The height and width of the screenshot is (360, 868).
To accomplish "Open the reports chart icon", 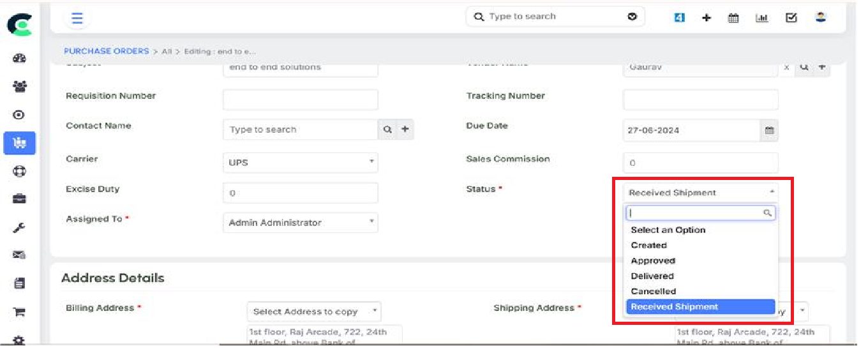I will coord(761,19).
